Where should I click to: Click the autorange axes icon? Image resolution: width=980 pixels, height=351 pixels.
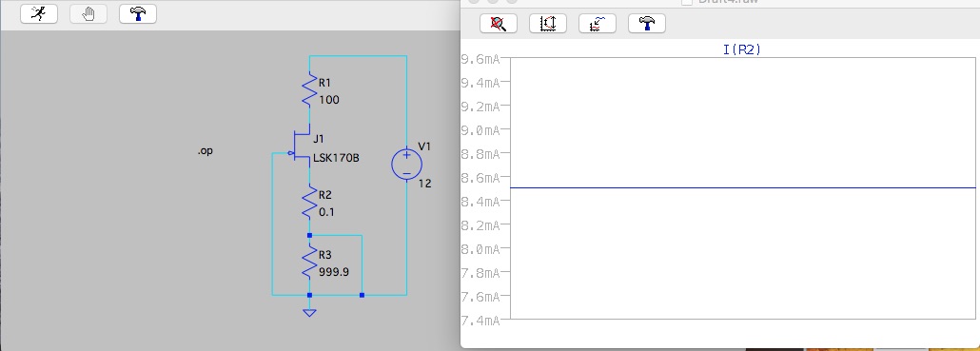[547, 24]
